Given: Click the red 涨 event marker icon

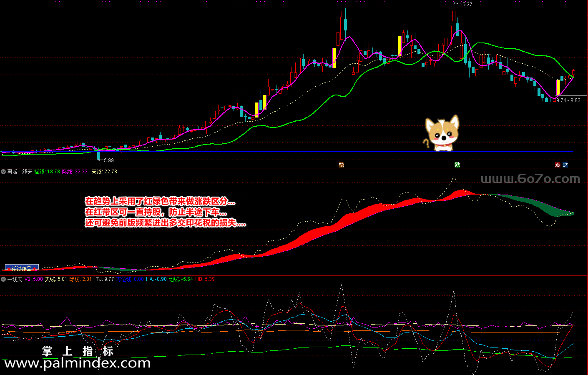Looking at the screenshot, I should pyautogui.click(x=558, y=165).
